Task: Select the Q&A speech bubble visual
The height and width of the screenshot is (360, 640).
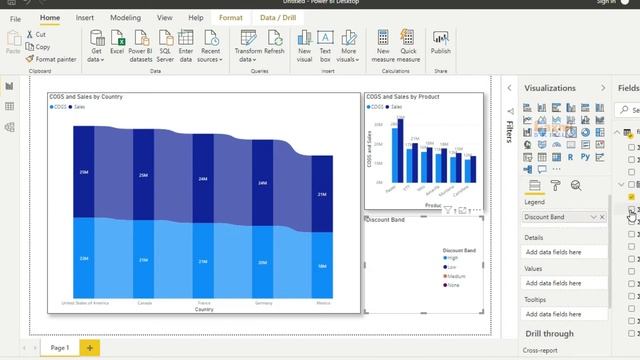Action: (x=542, y=169)
